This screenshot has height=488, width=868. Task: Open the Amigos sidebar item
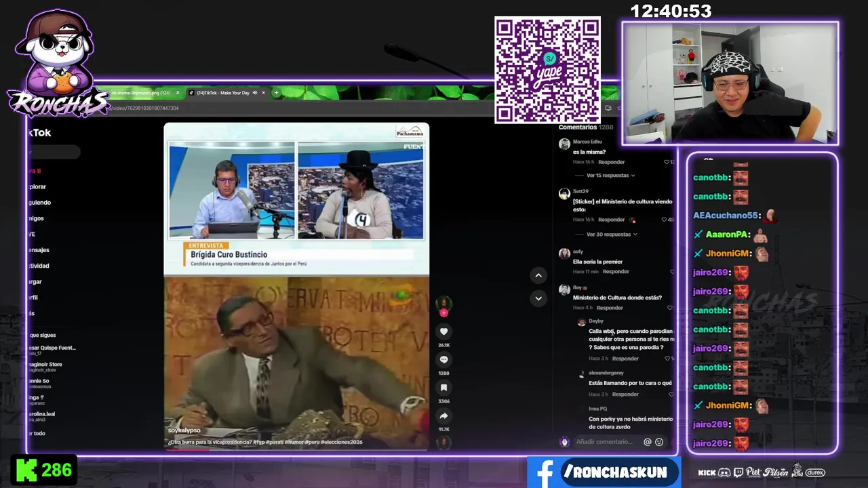click(35, 218)
